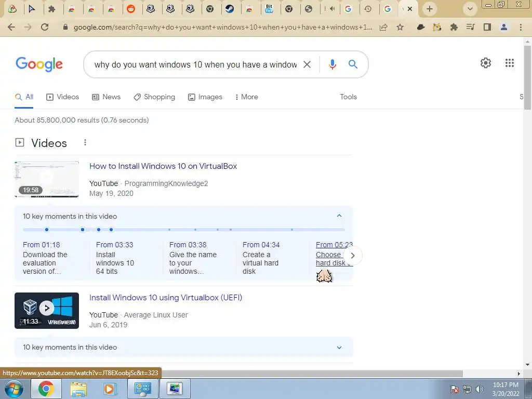
Task: Open How to Install Windows 10 on VirtualBox
Action: tap(163, 166)
